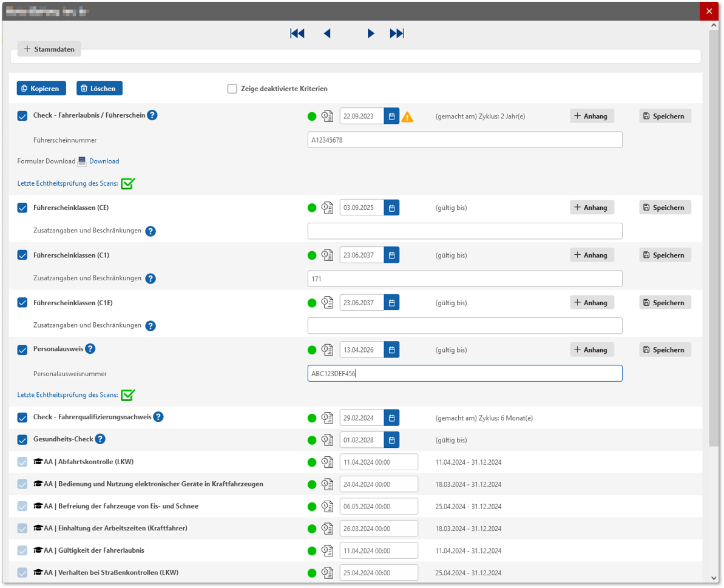Click Letzte Echtheitsprüfung link below Formular Download
The width and height of the screenshot is (724, 588).
coord(67,184)
